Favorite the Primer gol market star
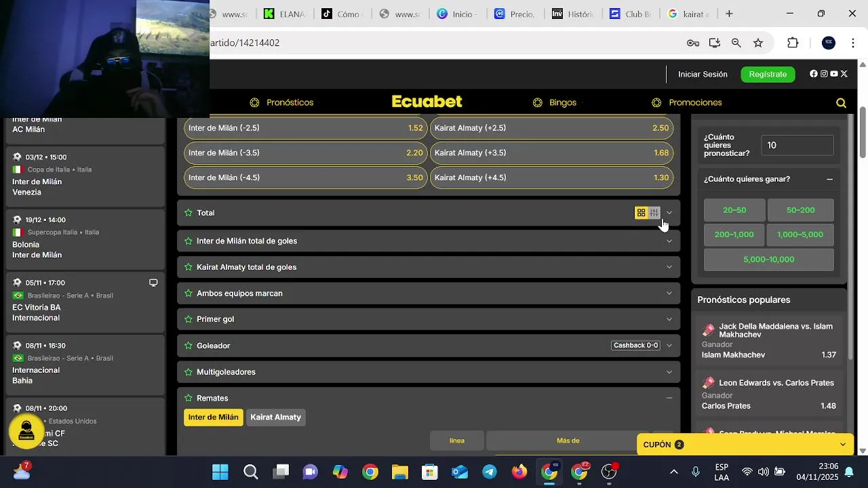This screenshot has width=868, height=488. [x=189, y=319]
